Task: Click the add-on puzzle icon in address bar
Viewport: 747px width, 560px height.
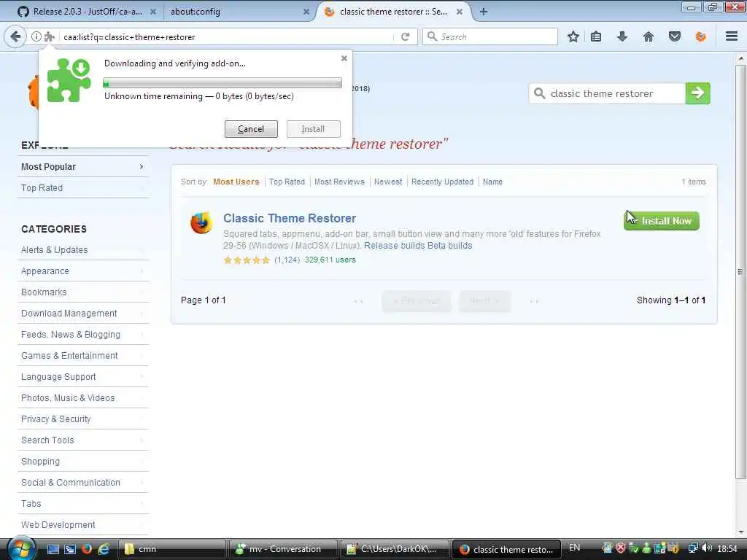Action: [x=50, y=36]
